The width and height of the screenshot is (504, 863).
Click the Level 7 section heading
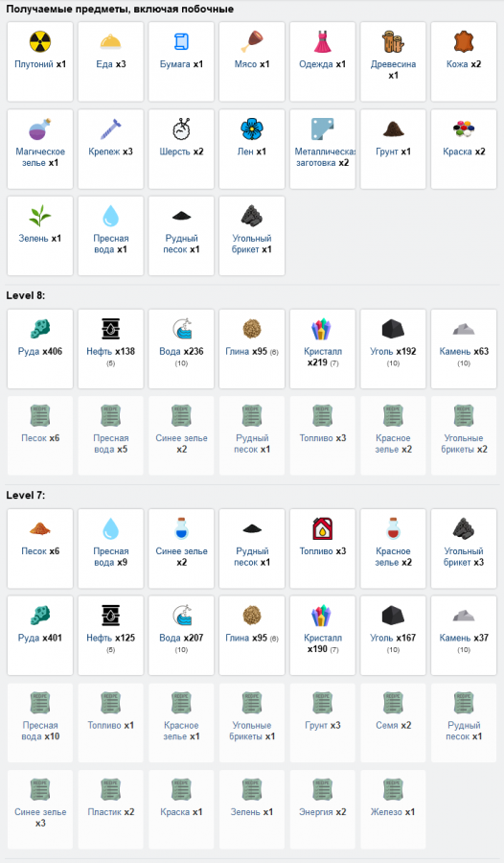coord(25,496)
